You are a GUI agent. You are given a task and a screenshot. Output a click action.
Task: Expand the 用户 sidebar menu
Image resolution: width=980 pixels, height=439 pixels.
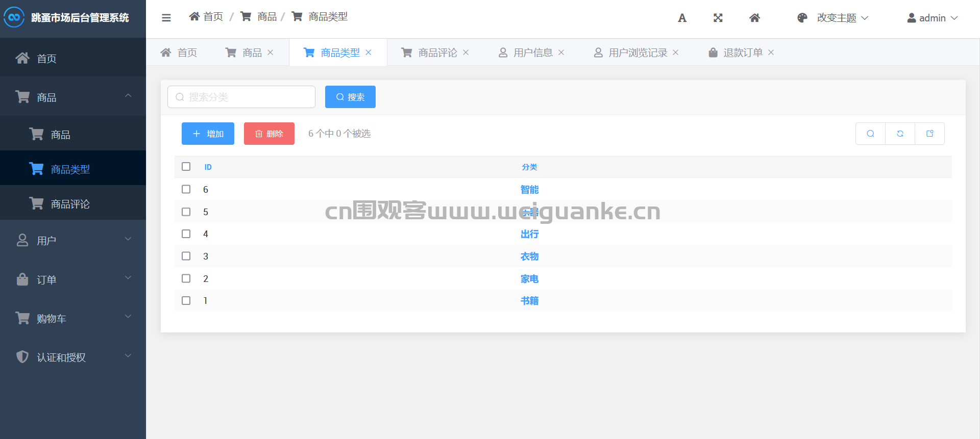[73, 240]
